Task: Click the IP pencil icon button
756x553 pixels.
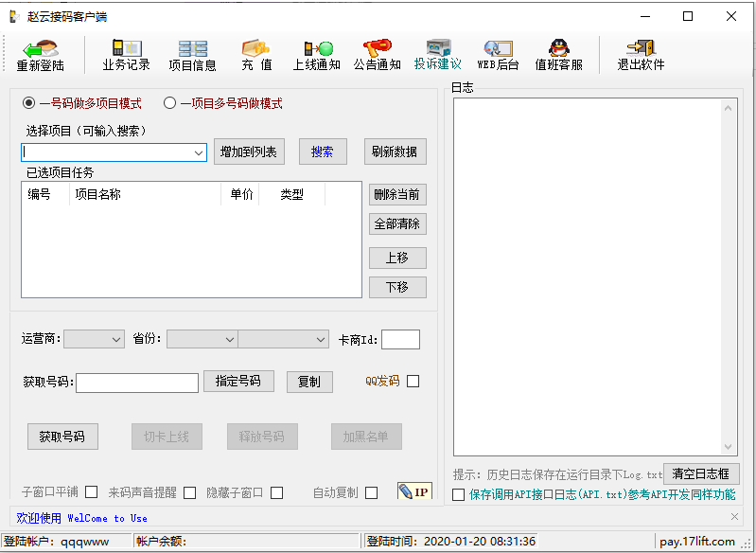Action: click(414, 491)
